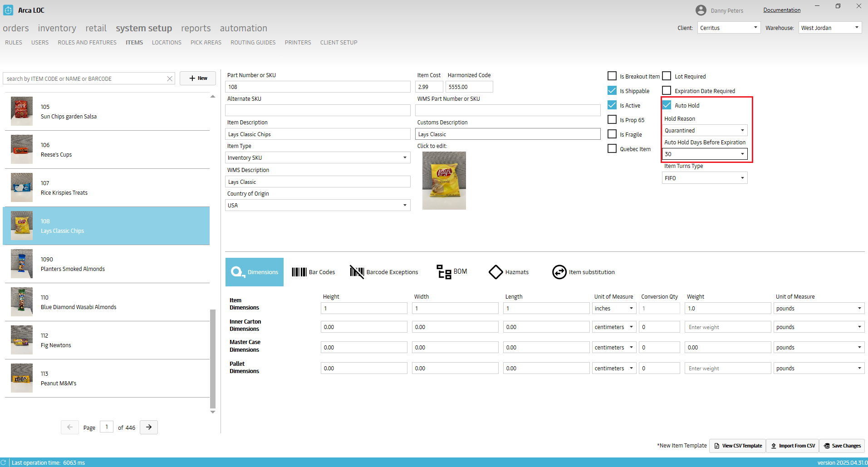Toggle the Is Breakout Item checkbox
The height and width of the screenshot is (467, 868).
click(612, 76)
